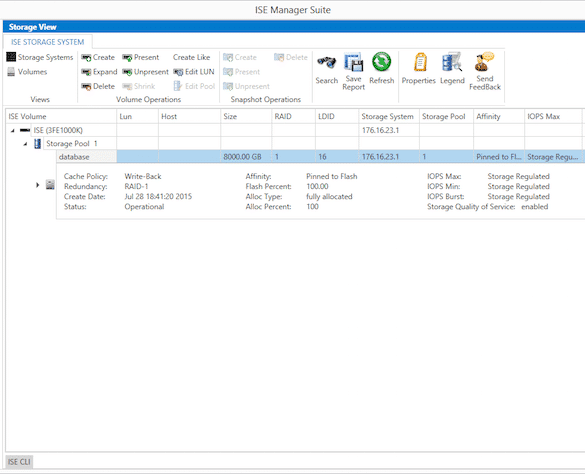Switch to ISE STORAGE SYSTEM tab

coord(47,42)
